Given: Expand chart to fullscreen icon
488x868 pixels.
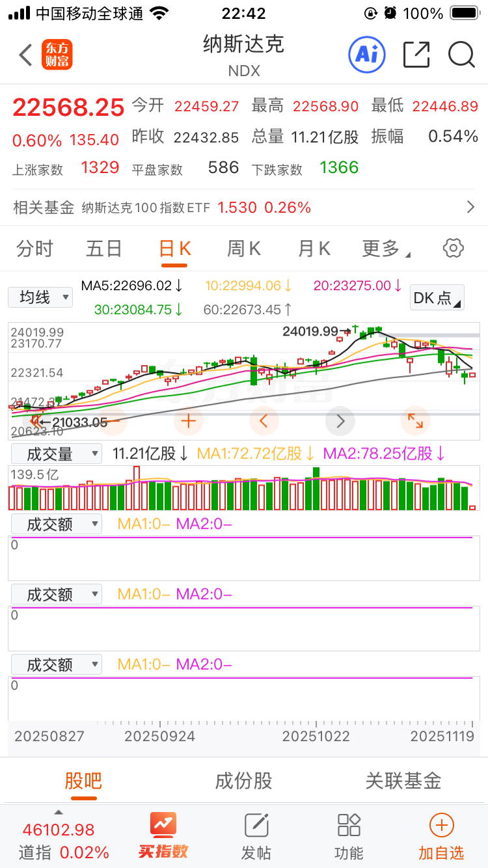Looking at the screenshot, I should 415,421.
